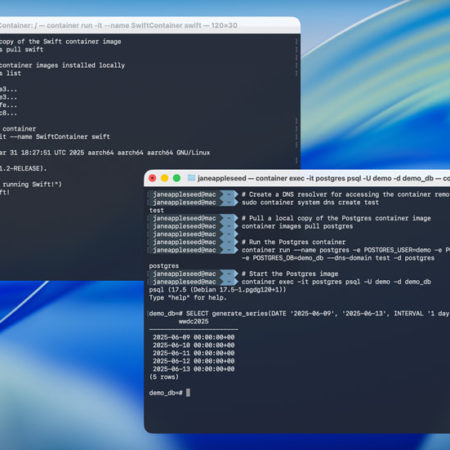Click the "-e POSTGRES_DB=demo_db --dns-domain test" line
This screenshot has height=450, width=450.
click(338, 258)
